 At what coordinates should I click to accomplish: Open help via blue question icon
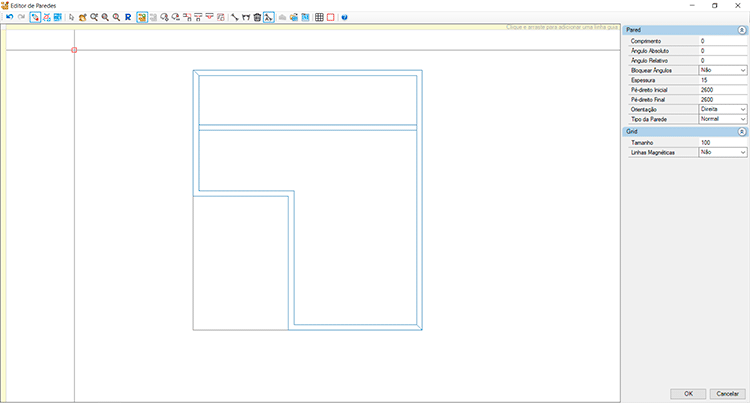pyautogui.click(x=344, y=17)
